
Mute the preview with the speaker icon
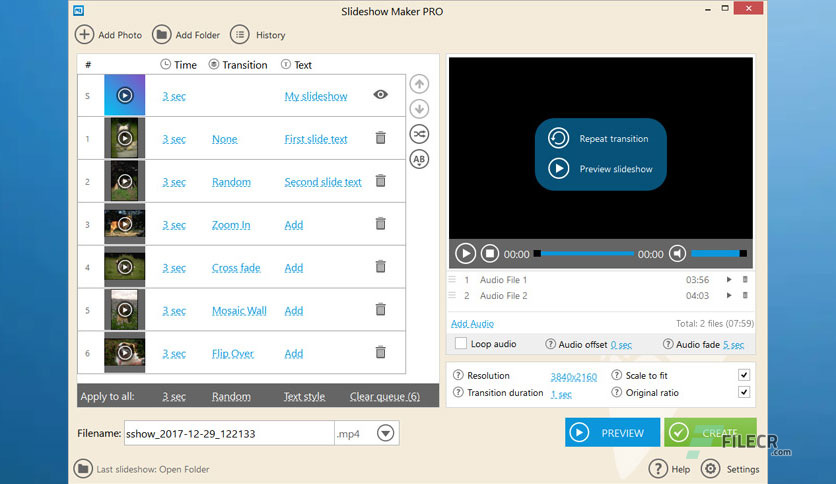point(677,253)
